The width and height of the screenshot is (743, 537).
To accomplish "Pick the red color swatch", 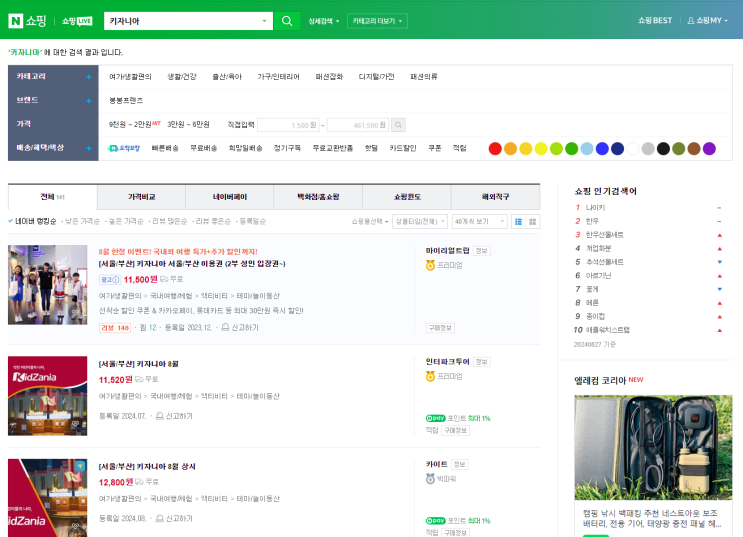I will click(x=495, y=149).
